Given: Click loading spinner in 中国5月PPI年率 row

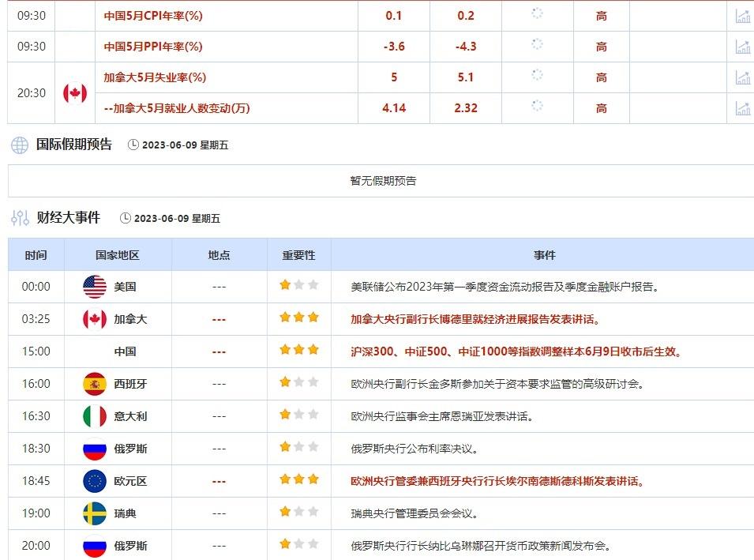Looking at the screenshot, I should [x=537, y=44].
